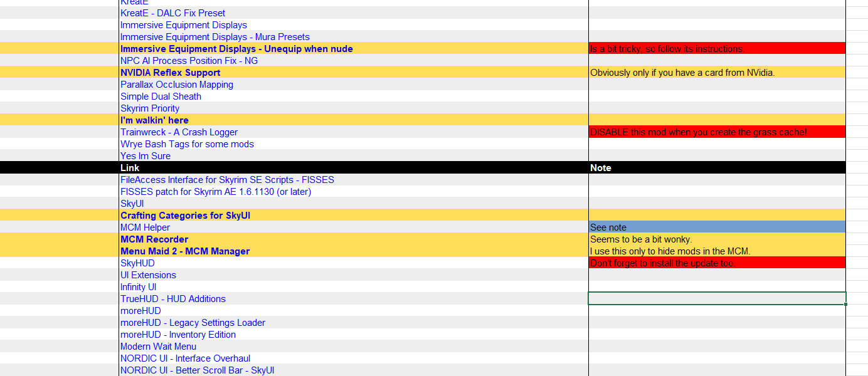Open NORDIC UI - Interface Overhaul link

click(x=185, y=358)
